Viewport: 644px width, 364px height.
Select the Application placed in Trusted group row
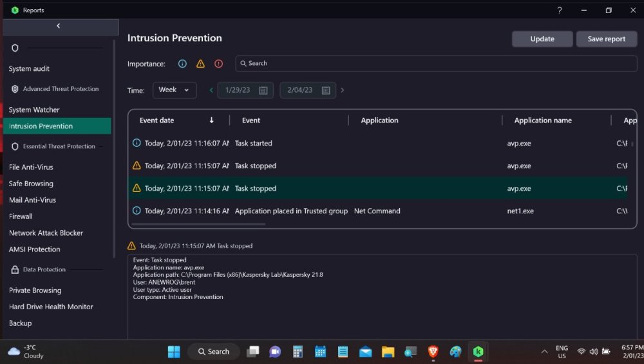click(x=378, y=211)
